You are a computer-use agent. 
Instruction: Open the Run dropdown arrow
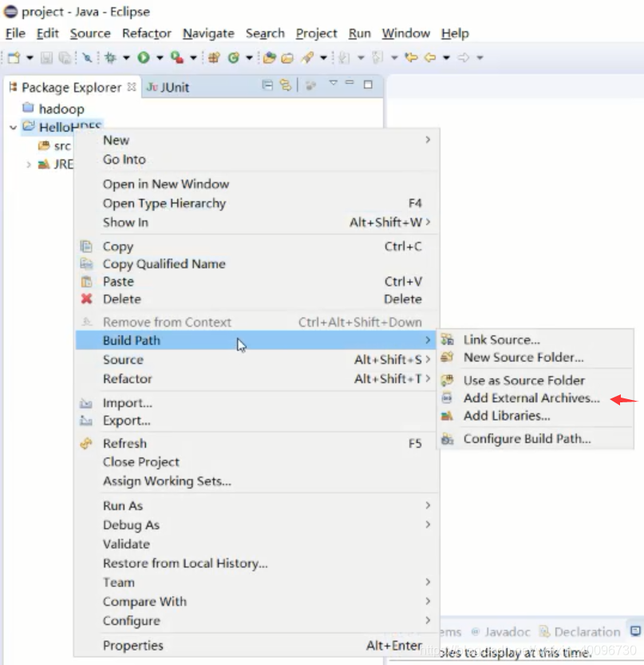point(160,57)
